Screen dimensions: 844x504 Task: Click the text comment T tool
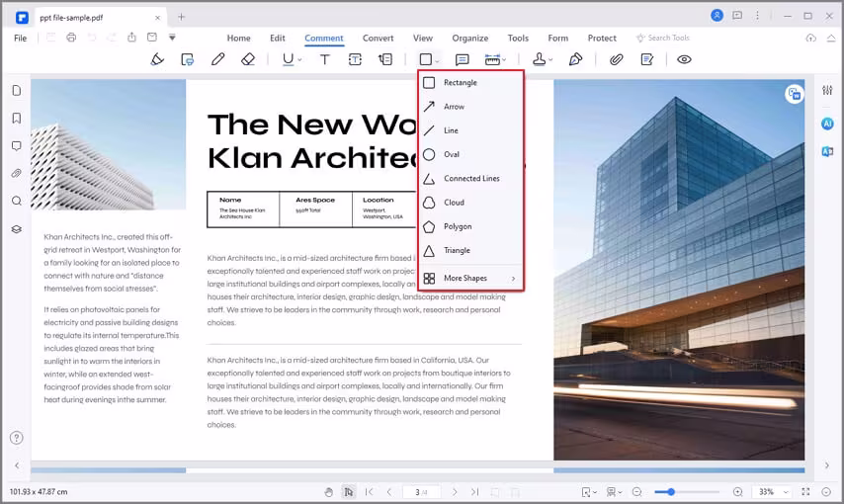pyautogui.click(x=324, y=59)
